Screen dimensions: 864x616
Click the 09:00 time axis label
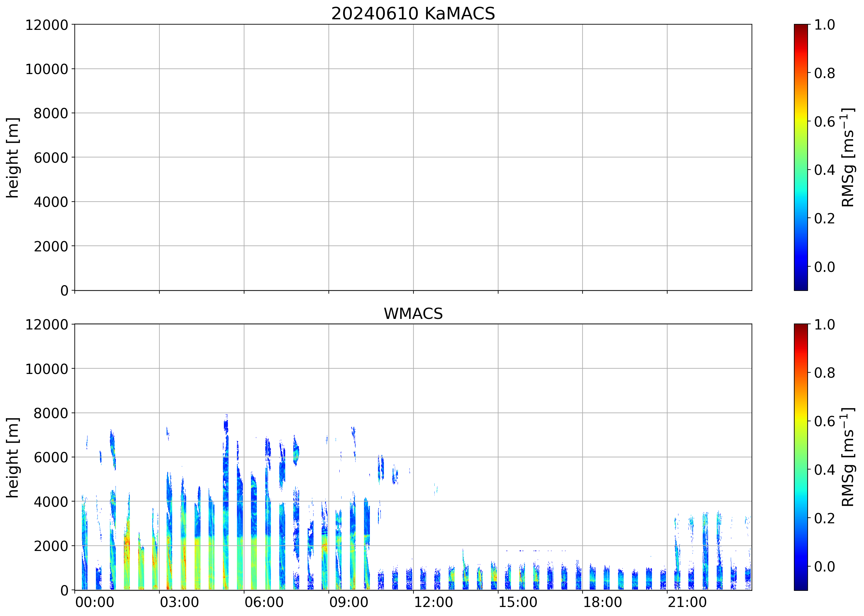[x=348, y=602]
